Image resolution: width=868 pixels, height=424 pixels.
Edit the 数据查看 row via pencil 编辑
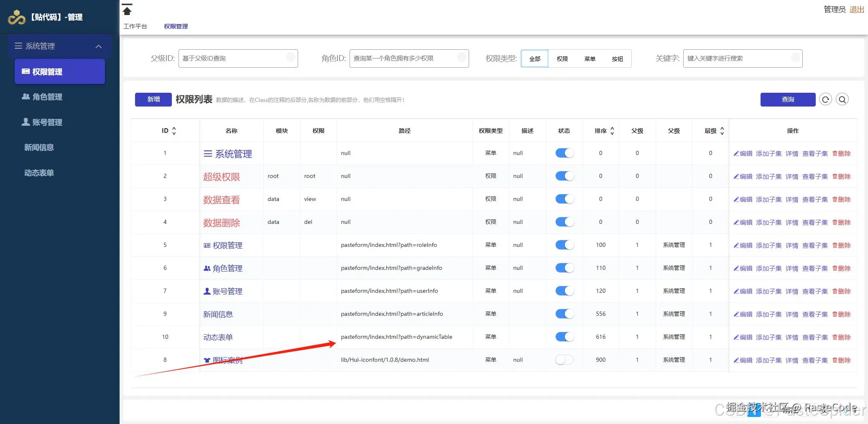pos(743,200)
